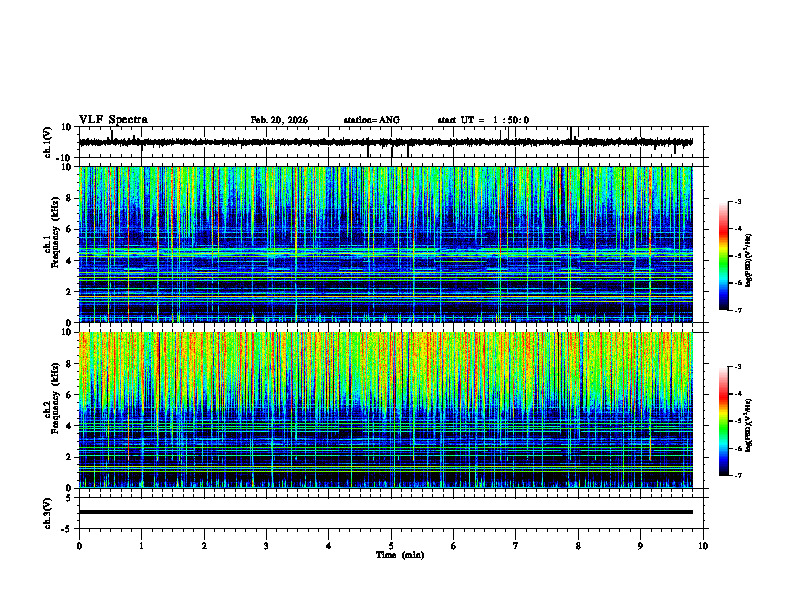The width and height of the screenshot is (792, 612).
Task: Click the ch.3(V) flat signal trace
Action: (385, 512)
